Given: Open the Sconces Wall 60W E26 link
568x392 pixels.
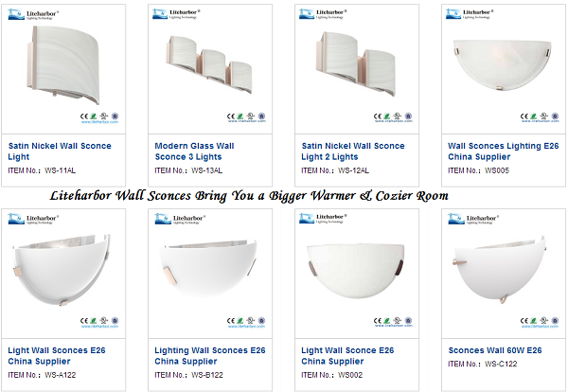Looking at the screenshot, I should click(495, 350).
